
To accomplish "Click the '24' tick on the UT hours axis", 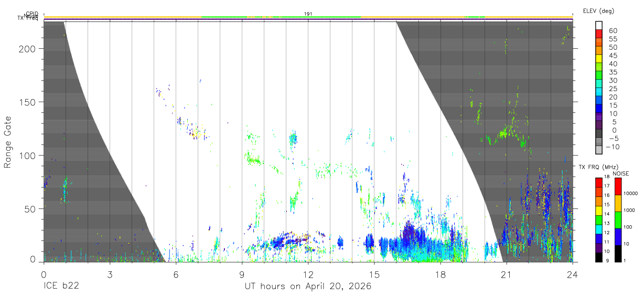I will click(573, 274).
